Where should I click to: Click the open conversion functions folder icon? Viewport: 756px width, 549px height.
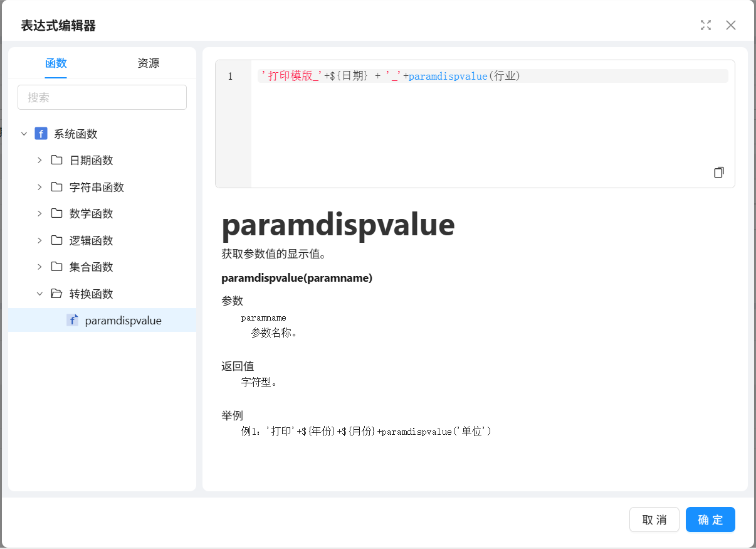pos(57,294)
